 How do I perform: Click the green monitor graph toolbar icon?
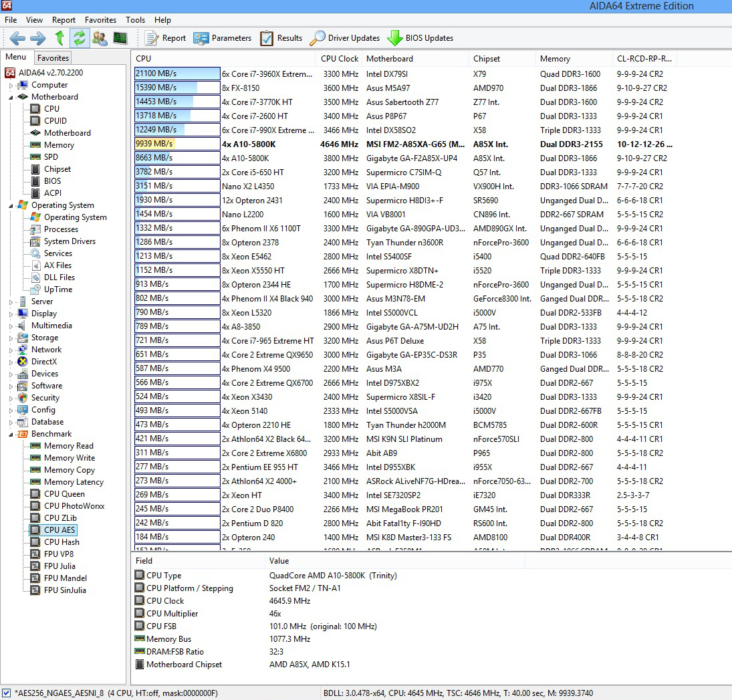(120, 38)
